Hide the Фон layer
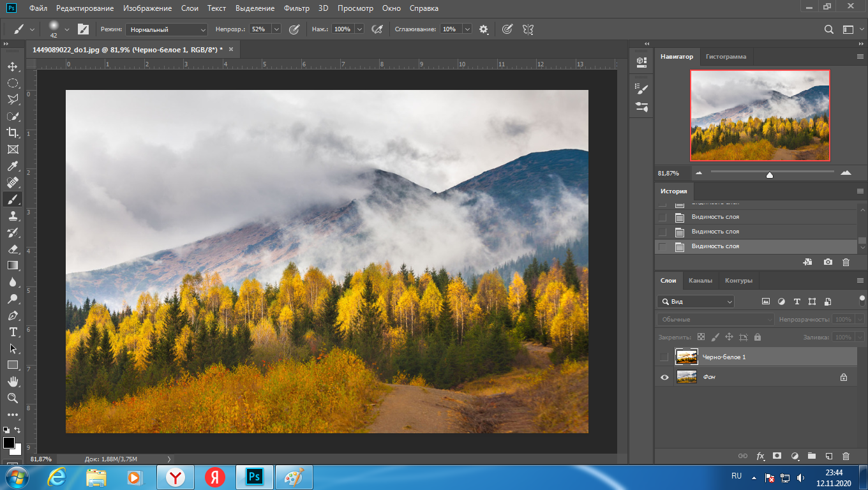The height and width of the screenshot is (490, 868). coord(664,377)
